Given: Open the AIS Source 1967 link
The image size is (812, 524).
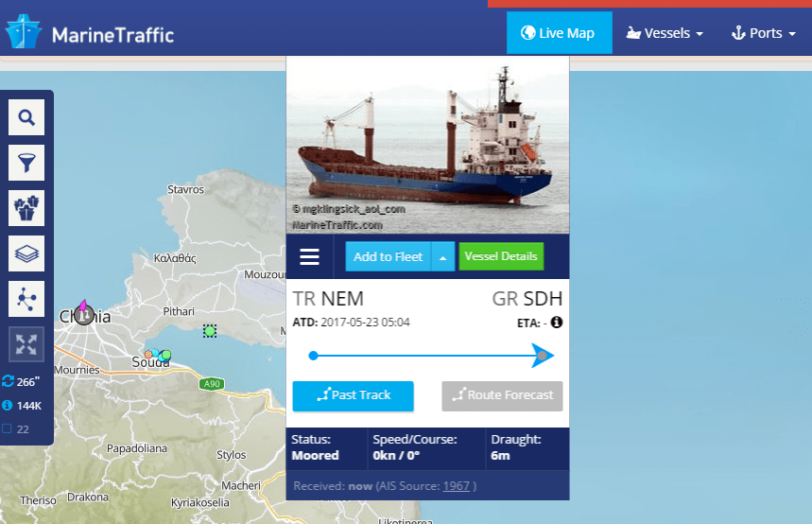Looking at the screenshot, I should [457, 486].
